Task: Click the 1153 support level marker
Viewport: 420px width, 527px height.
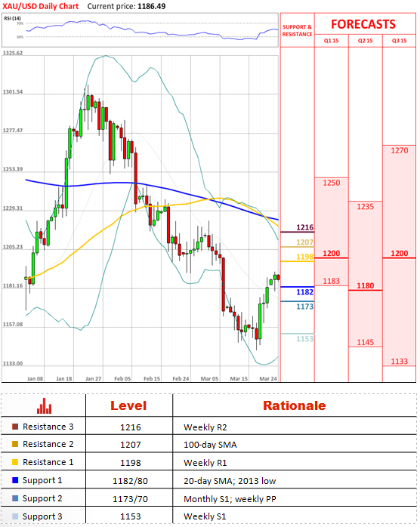Action: point(304,339)
